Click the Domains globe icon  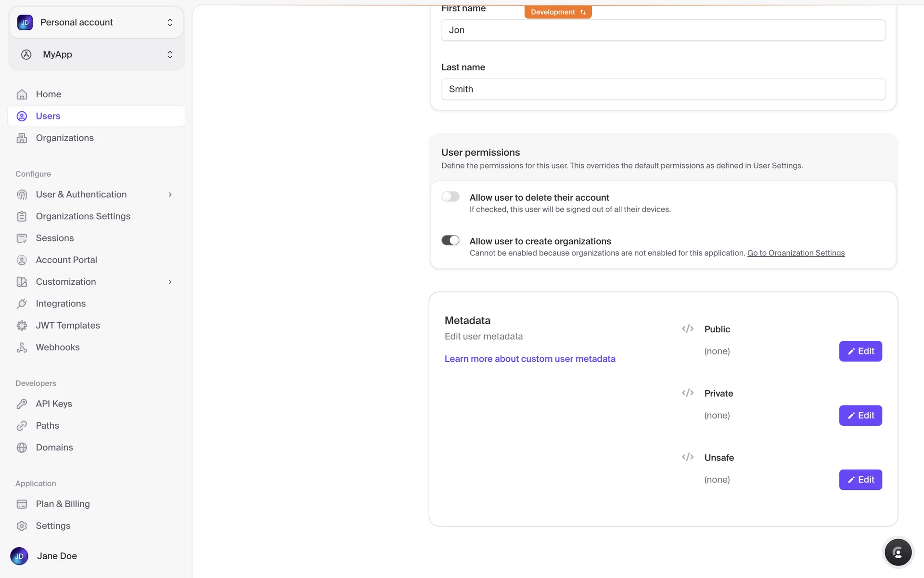point(22,447)
